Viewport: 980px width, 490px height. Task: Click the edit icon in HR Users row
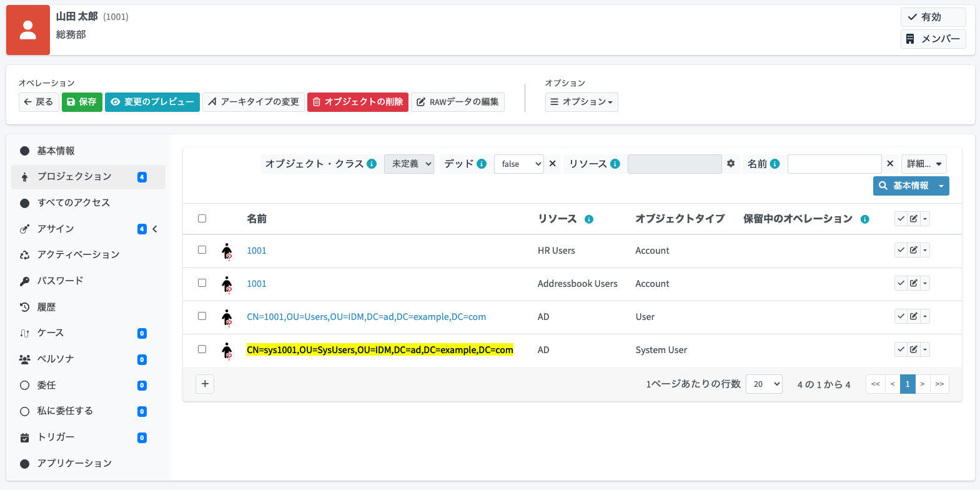click(913, 250)
